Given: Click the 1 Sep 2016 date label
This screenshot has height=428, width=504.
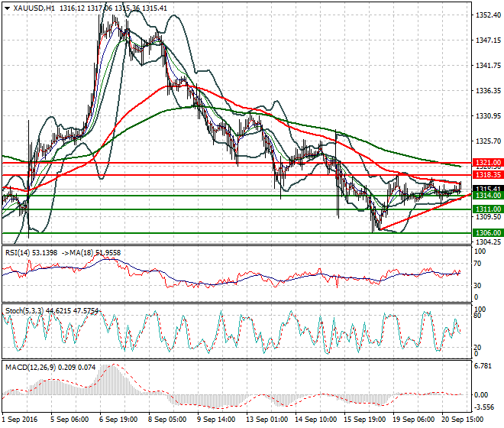Looking at the screenshot, I should (20, 420).
